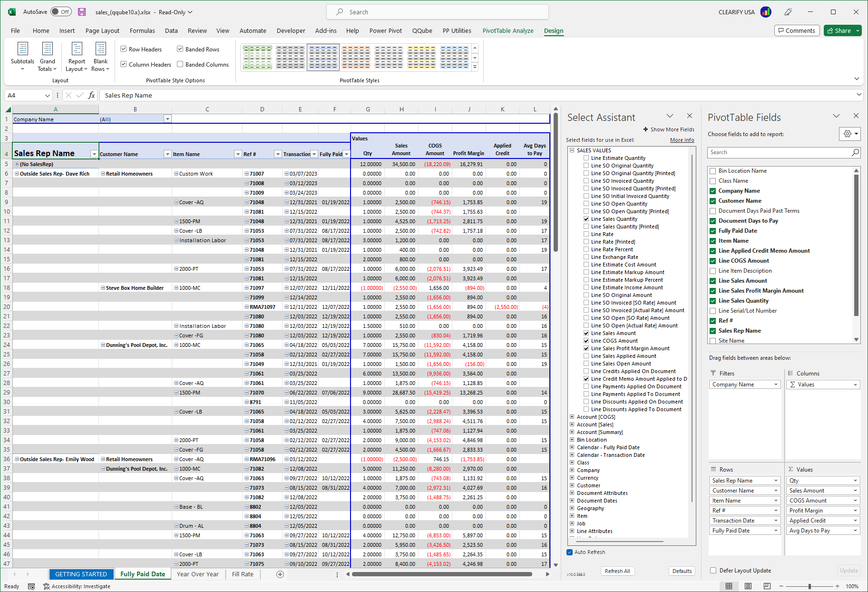The image size is (868, 592).
Task: Enable the Defer Layout Update checkbox
Action: coord(713,570)
